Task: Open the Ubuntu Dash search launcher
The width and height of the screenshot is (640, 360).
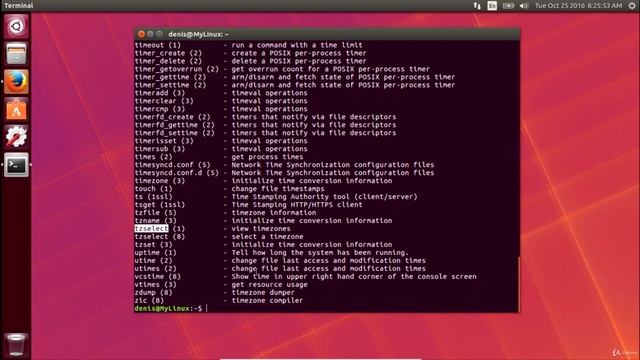Action: coord(16,27)
